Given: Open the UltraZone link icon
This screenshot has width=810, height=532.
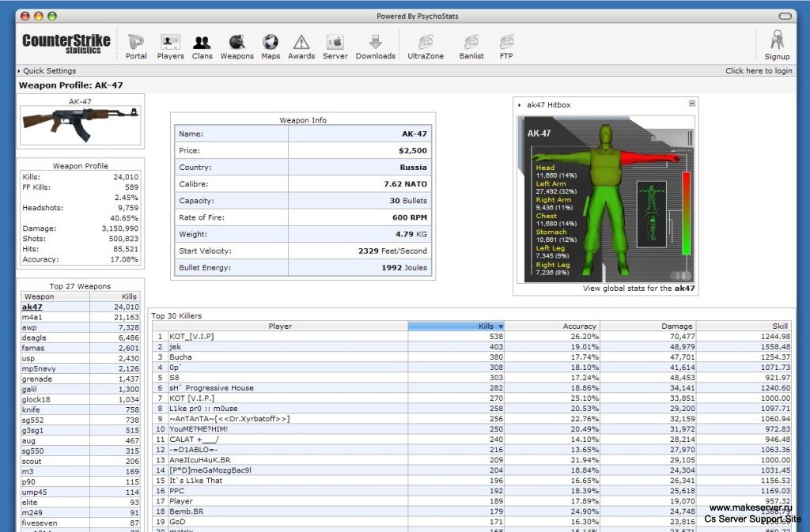Looking at the screenshot, I should (x=425, y=42).
